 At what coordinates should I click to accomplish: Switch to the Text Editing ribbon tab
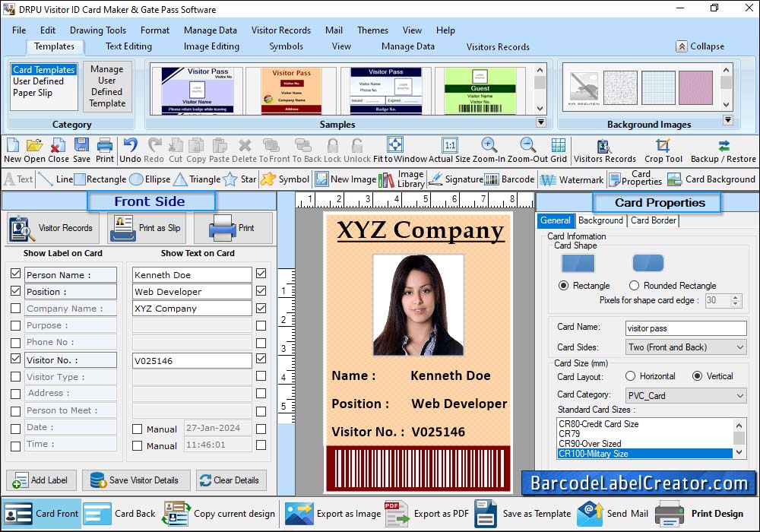[128, 46]
